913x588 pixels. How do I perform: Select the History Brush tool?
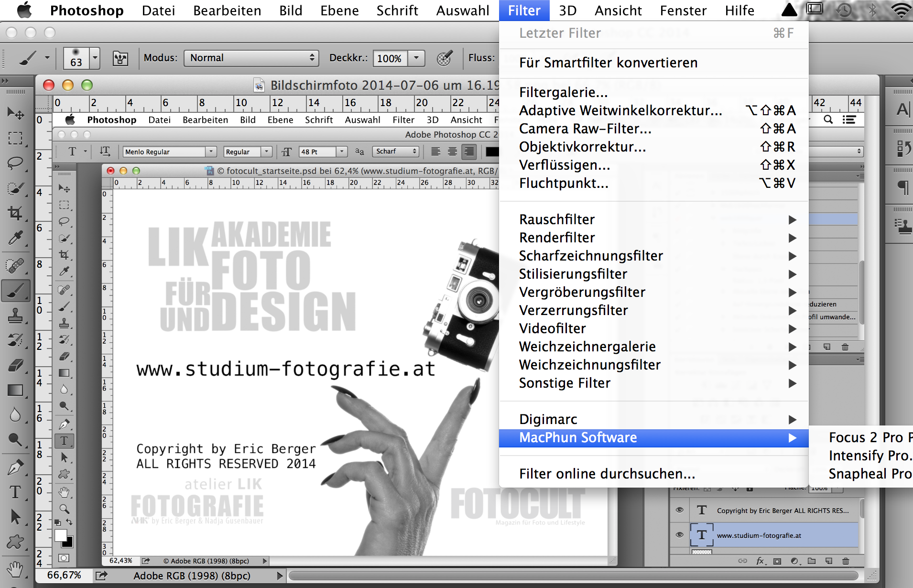coord(16,340)
